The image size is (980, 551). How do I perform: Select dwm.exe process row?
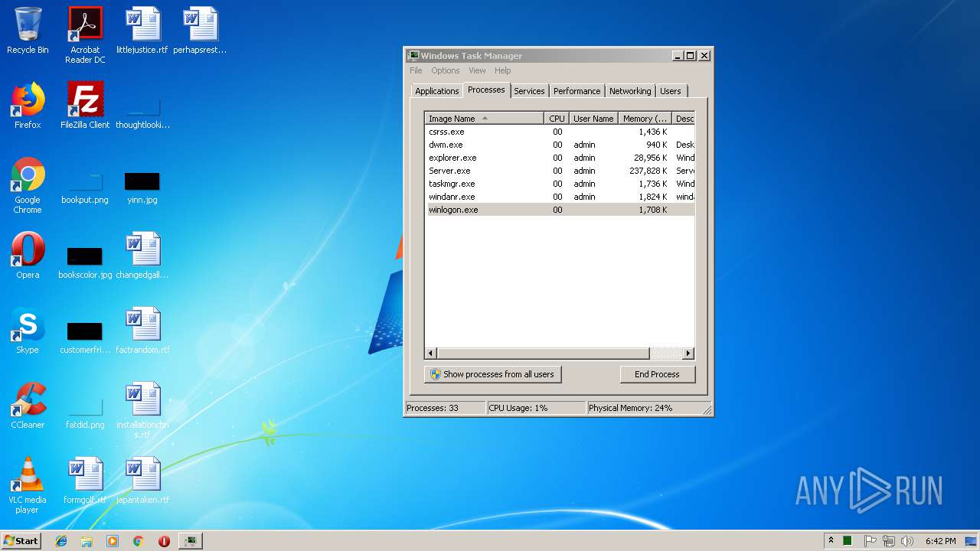point(560,145)
